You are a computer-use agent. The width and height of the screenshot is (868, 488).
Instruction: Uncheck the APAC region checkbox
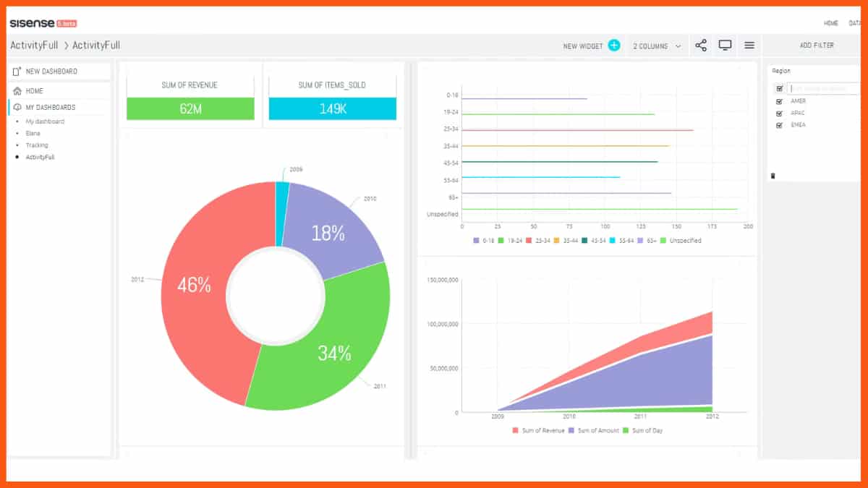pos(779,113)
